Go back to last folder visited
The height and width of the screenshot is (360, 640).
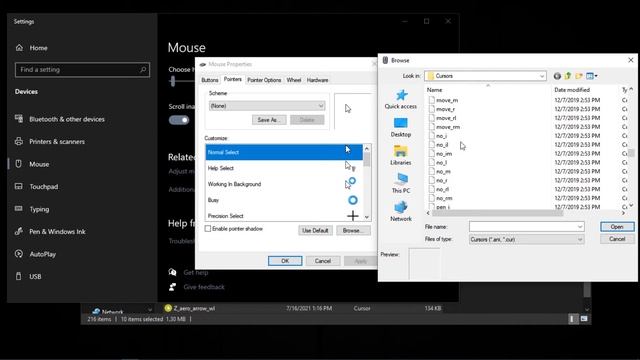557,76
